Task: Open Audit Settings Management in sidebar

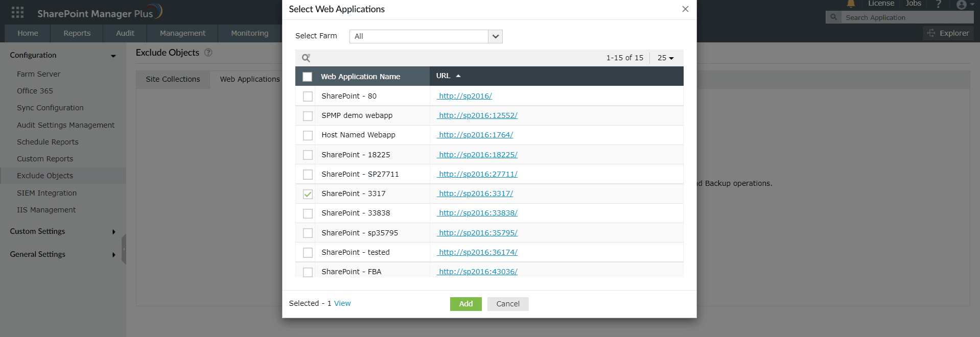Action: [65, 125]
